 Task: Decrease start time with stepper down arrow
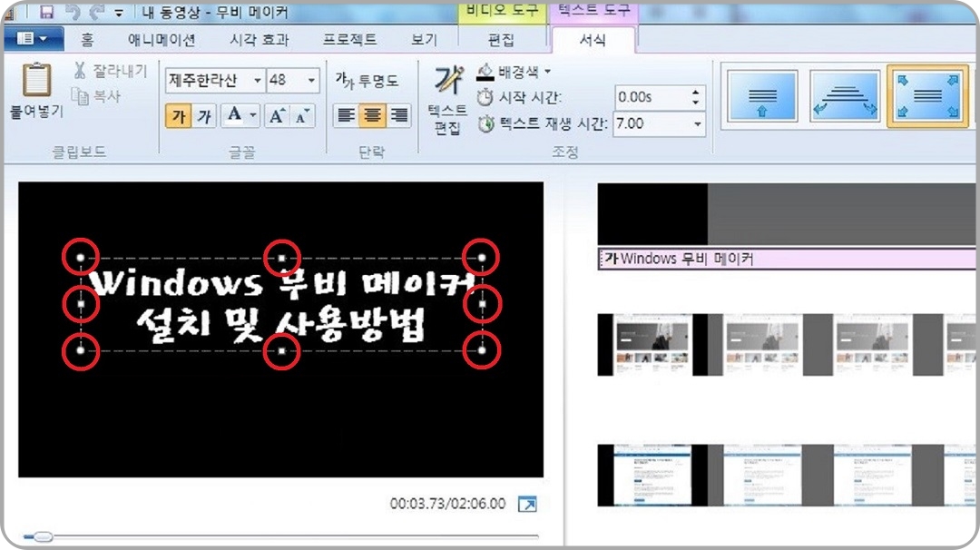click(x=696, y=102)
